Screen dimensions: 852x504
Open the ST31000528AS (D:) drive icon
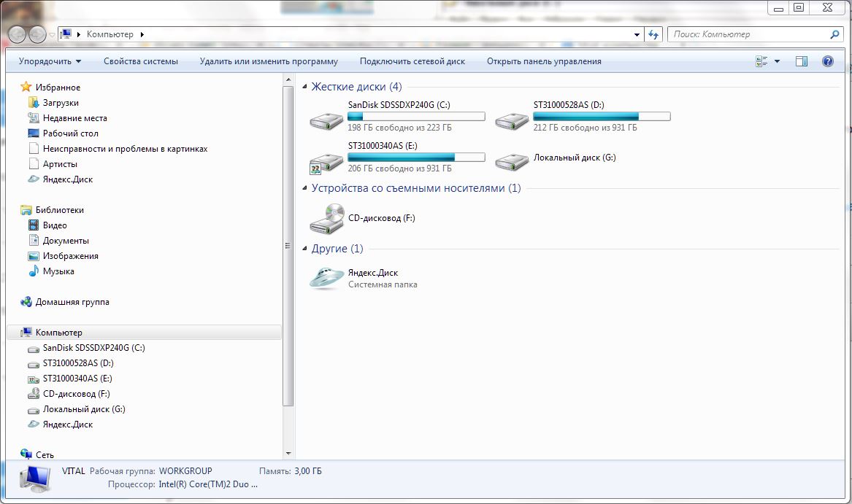coord(511,120)
